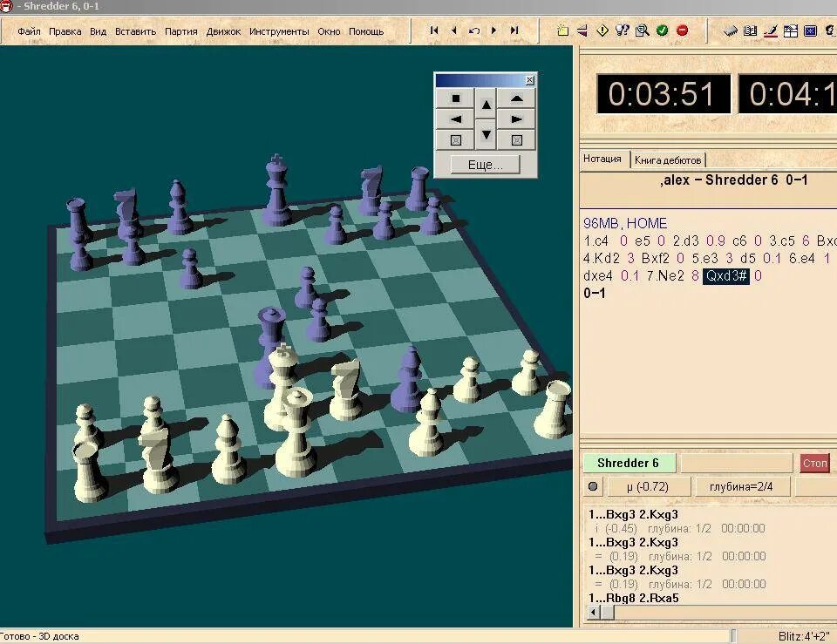This screenshot has width=837, height=644.
Task: Close the 3D board control panel
Action: [x=529, y=80]
